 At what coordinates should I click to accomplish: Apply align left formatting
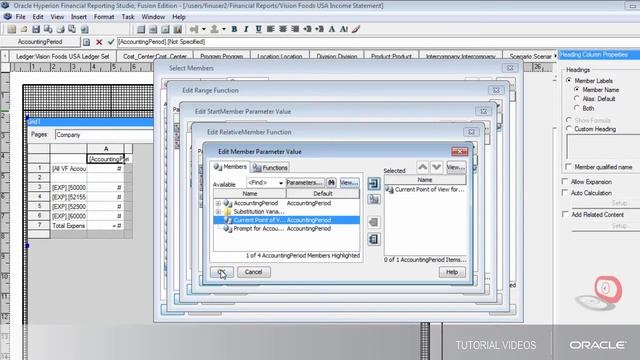coord(271,29)
